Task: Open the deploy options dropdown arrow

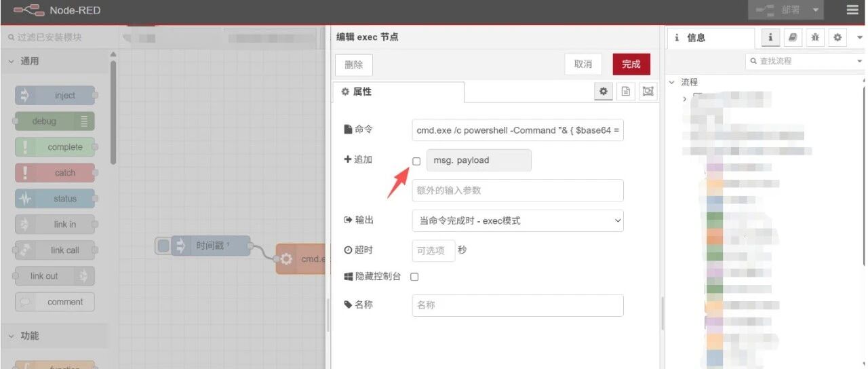Action: 816,10
